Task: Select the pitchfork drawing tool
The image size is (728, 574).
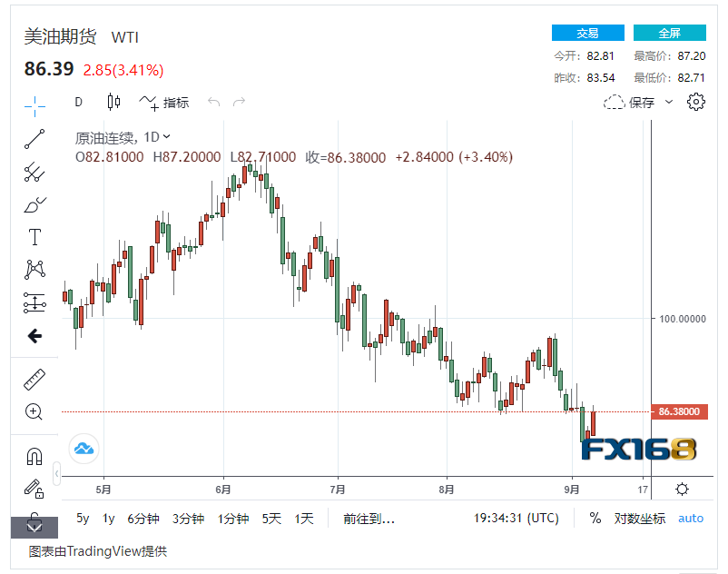Action: coord(34,173)
